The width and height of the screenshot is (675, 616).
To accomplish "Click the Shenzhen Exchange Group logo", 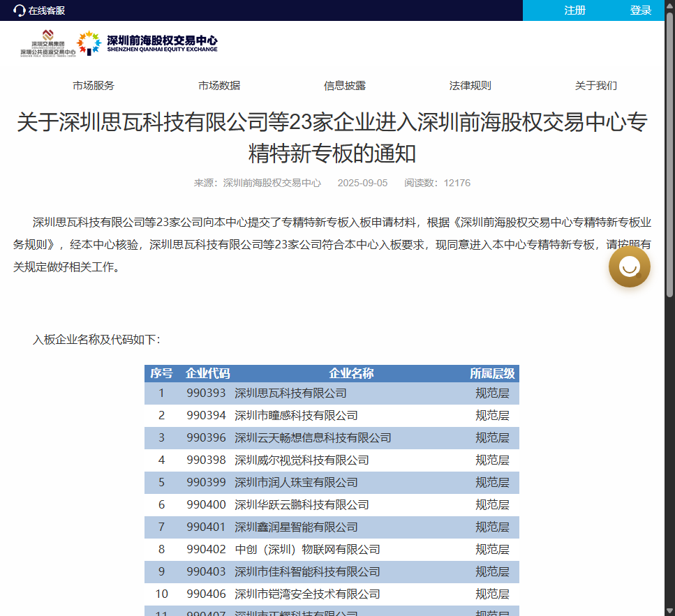I will coord(47,43).
